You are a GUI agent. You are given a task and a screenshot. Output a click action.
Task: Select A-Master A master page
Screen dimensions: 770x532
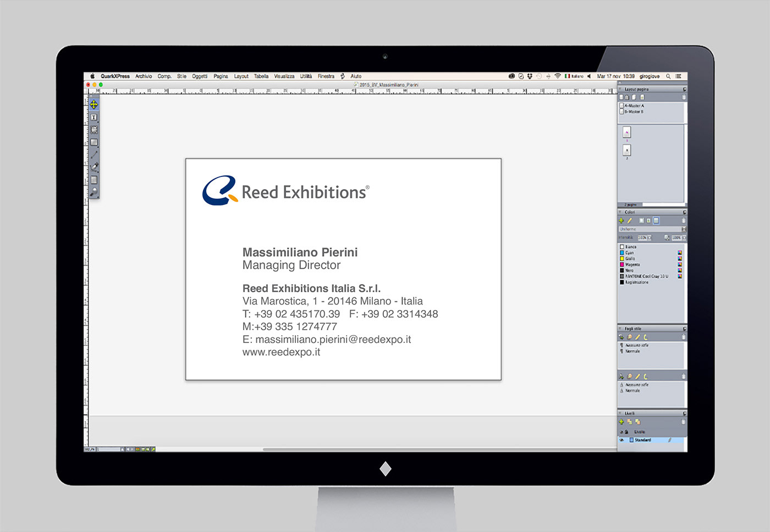click(632, 106)
